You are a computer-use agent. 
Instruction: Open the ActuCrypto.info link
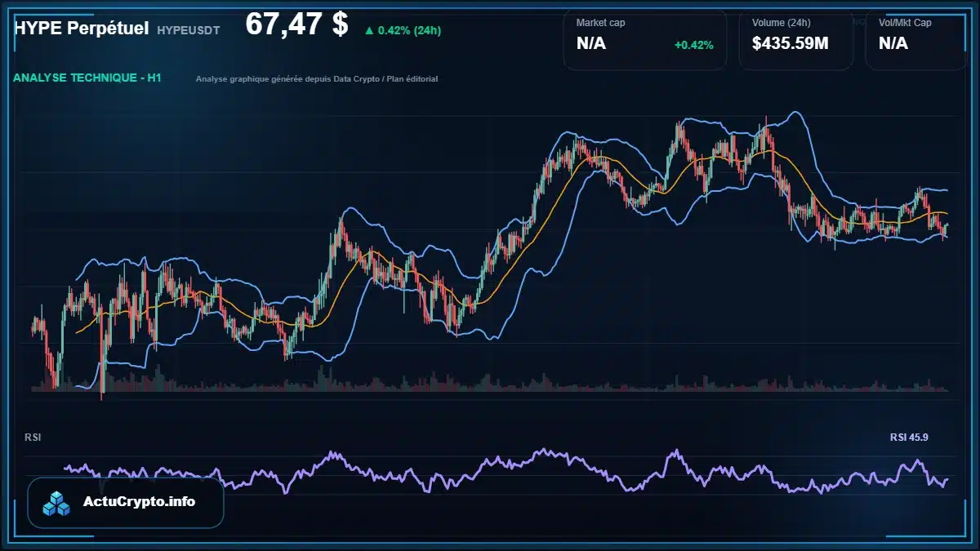[139, 502]
